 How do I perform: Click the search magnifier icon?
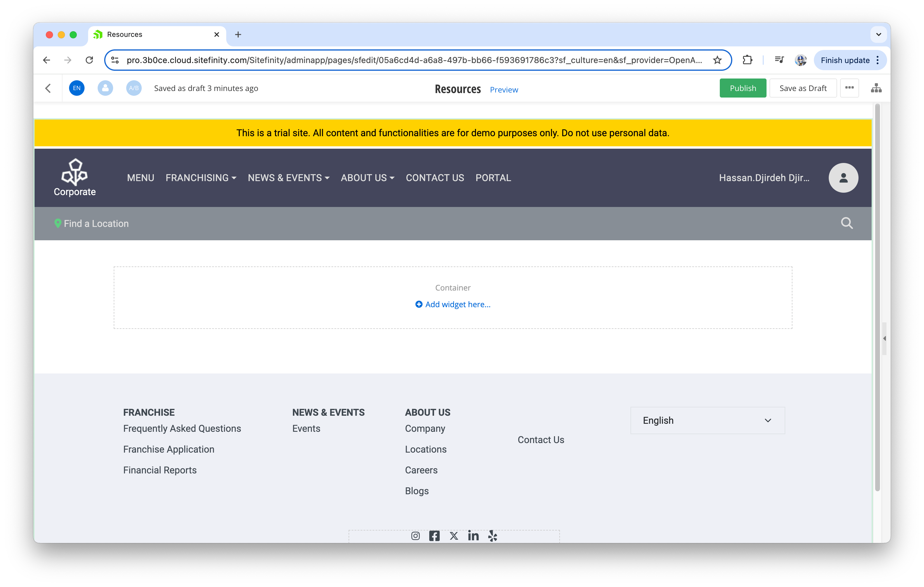(x=847, y=223)
